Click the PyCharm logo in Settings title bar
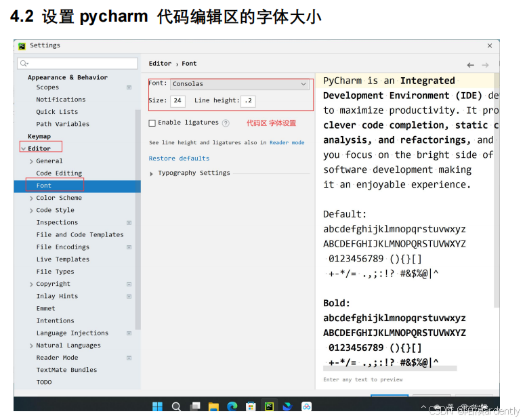The width and height of the screenshot is (525, 420). [x=22, y=46]
